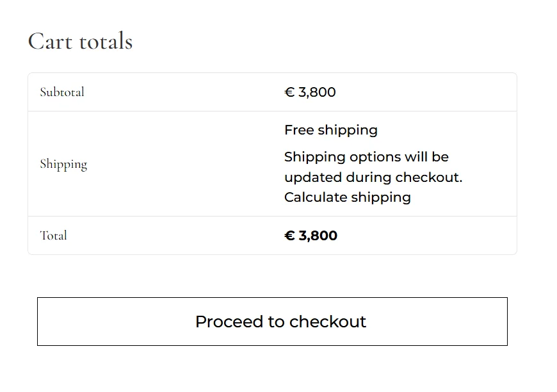Click the word 'totals' in the heading
557x392 pixels.
[106, 42]
